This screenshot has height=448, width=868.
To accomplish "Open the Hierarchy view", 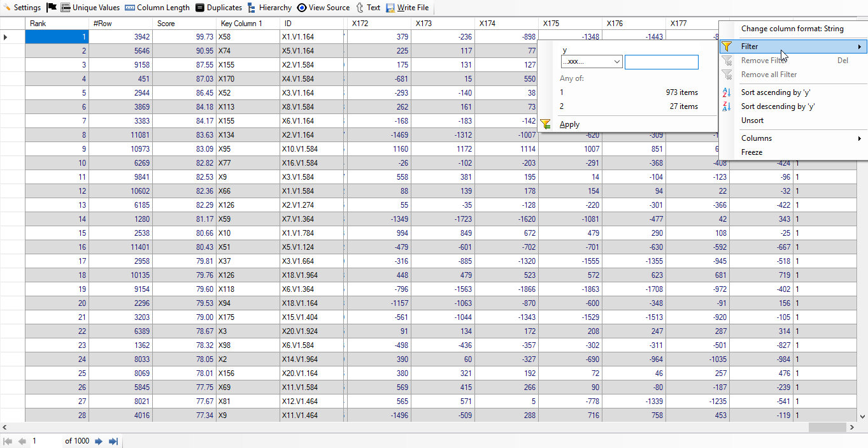I will [x=269, y=8].
